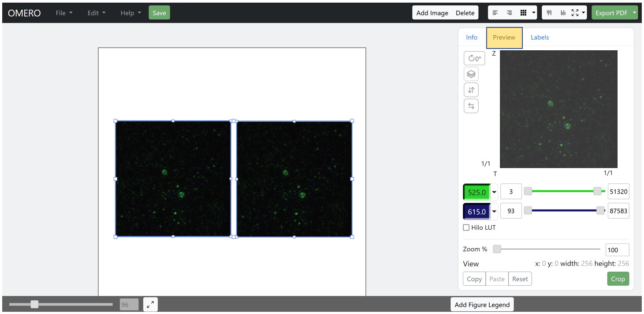The width and height of the screenshot is (644, 314).
Task: Click the fit-figure-to-window icon
Action: tap(150, 304)
